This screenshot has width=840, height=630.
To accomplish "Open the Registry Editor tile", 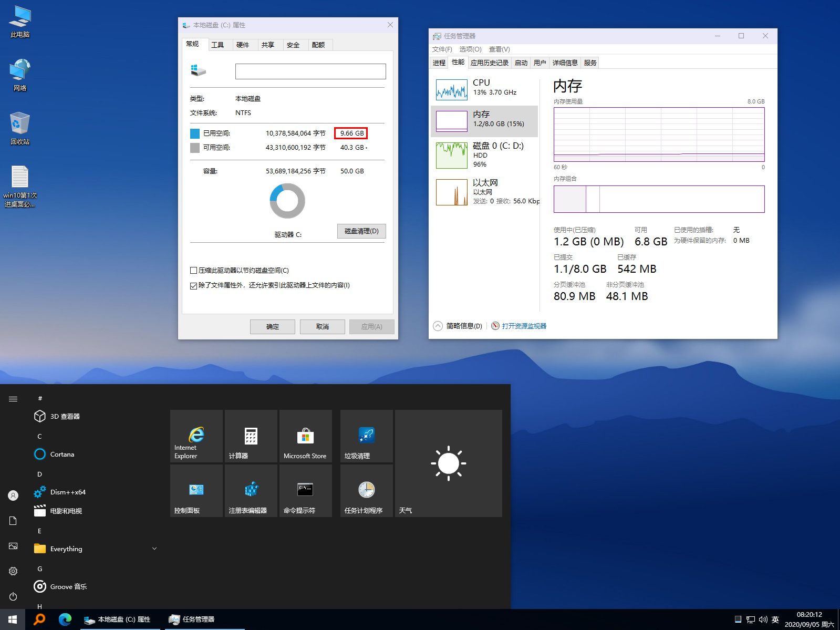I will pos(251,491).
